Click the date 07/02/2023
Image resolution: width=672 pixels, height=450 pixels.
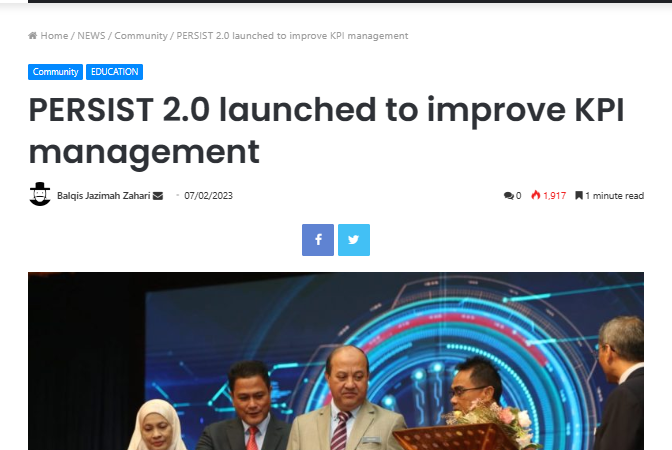coord(208,196)
